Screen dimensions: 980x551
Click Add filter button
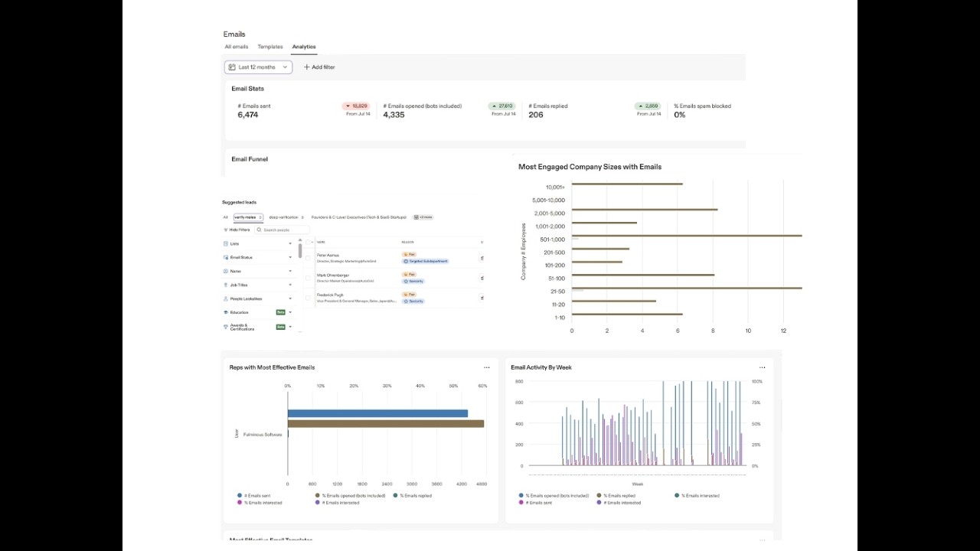coord(319,67)
